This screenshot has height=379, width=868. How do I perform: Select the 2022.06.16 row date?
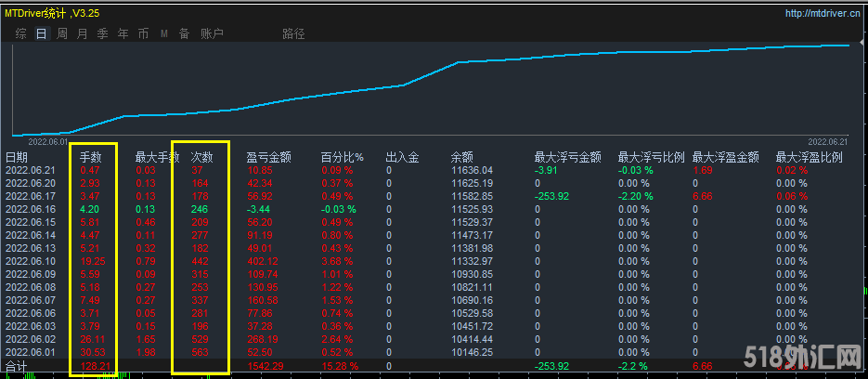(x=31, y=210)
